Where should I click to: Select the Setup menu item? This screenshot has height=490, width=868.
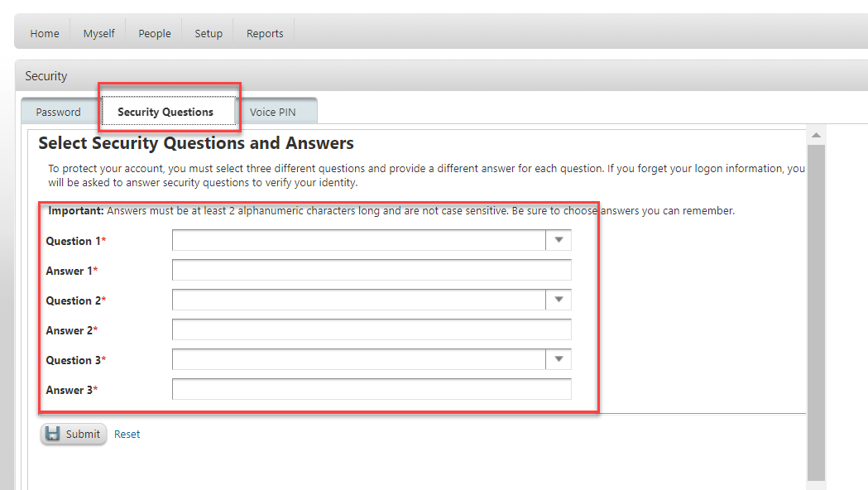pos(209,33)
